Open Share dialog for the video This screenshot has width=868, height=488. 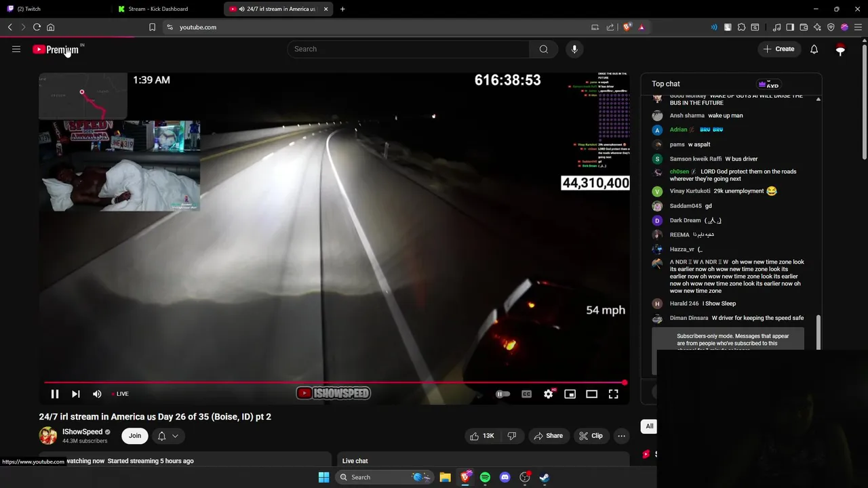coord(549,436)
